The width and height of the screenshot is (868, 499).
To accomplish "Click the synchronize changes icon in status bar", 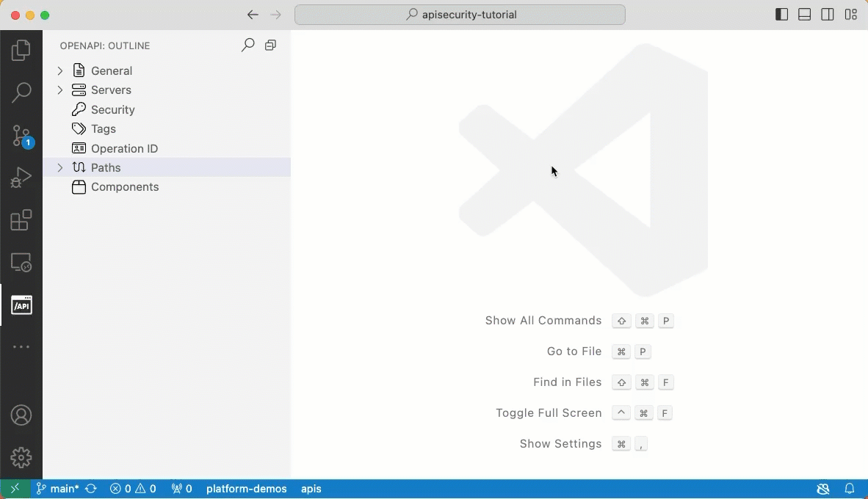I will [91, 489].
